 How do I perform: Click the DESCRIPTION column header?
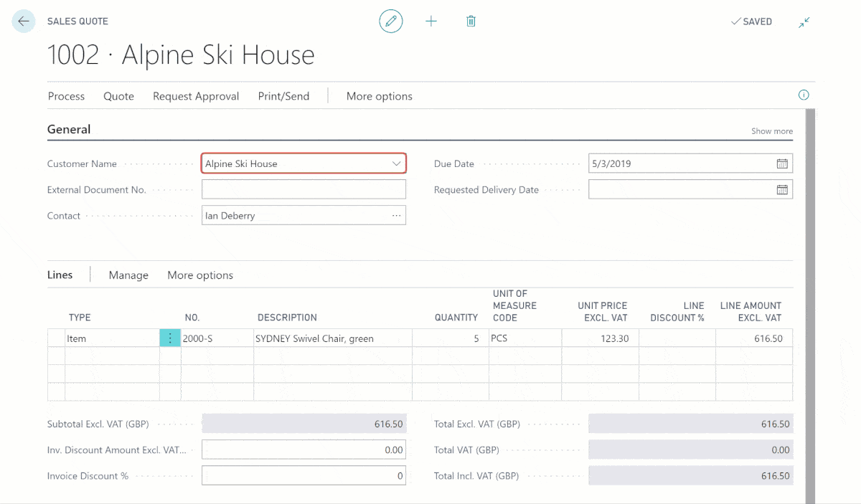(287, 318)
